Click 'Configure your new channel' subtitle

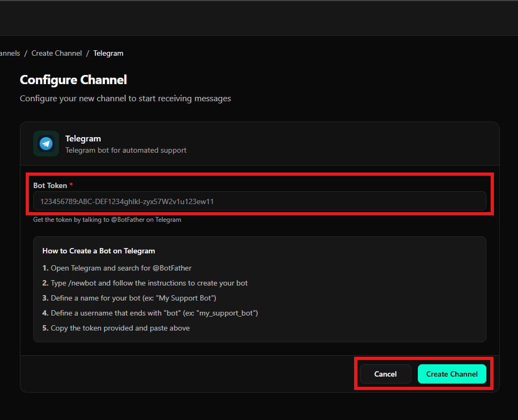pos(125,99)
